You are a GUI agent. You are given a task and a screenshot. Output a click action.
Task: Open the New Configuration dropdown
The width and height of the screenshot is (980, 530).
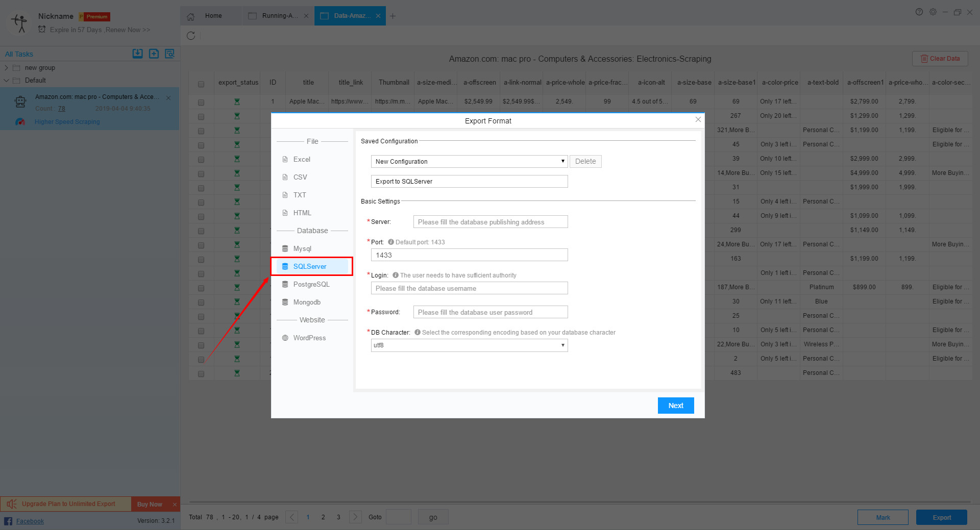coord(469,161)
